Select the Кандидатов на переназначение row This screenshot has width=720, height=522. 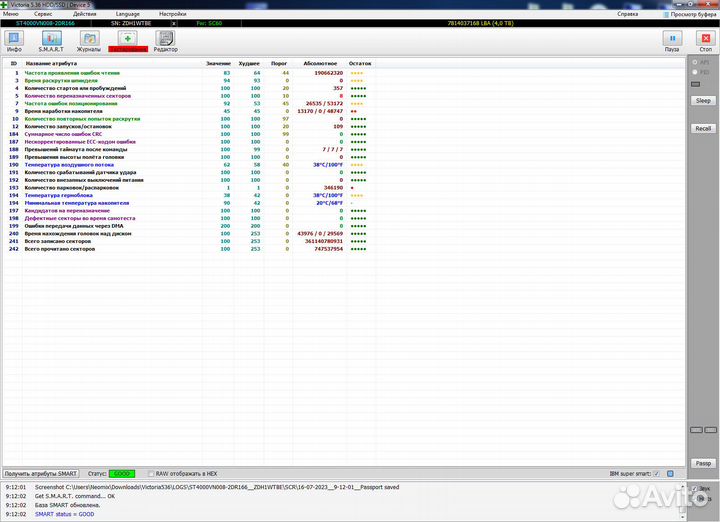pyautogui.click(x=191, y=211)
